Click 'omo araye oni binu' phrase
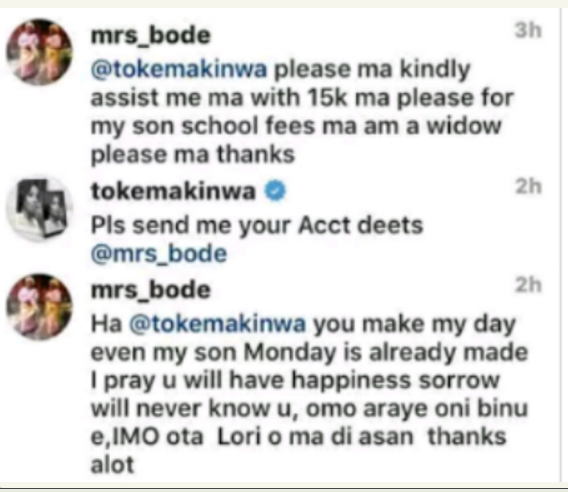Screen dimensions: 568x492 (417, 409)
